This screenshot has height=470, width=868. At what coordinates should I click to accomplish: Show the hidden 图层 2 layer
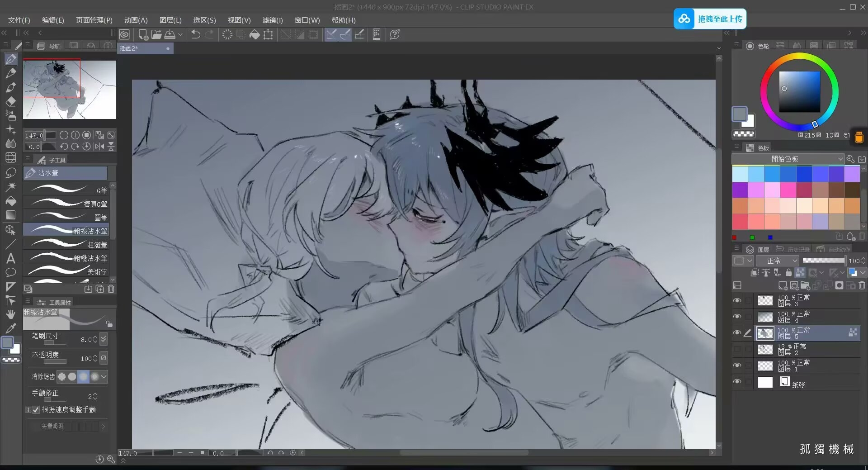pos(737,349)
